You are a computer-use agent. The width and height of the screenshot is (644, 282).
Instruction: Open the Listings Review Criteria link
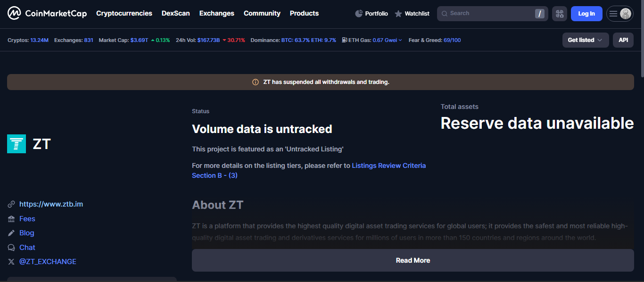[388, 166]
